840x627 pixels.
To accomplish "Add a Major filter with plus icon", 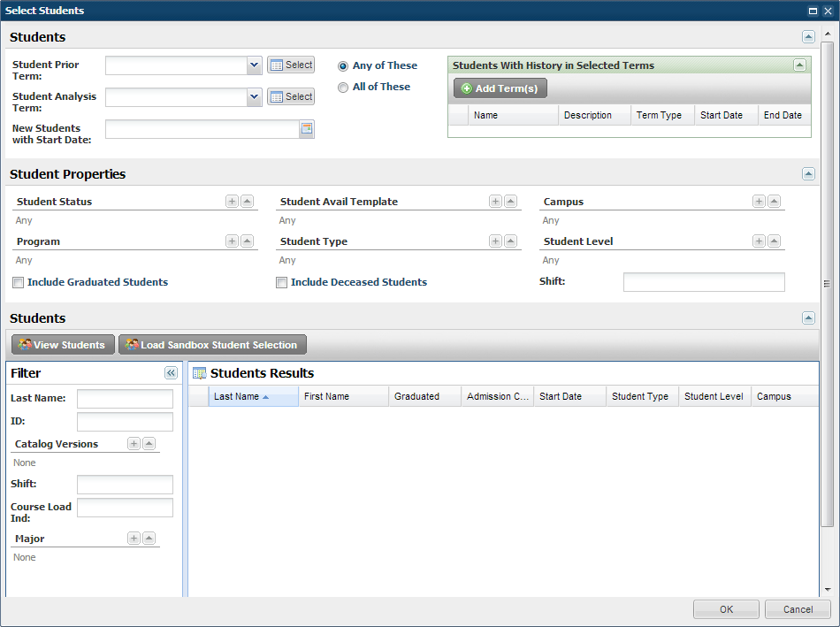I will pos(134,538).
